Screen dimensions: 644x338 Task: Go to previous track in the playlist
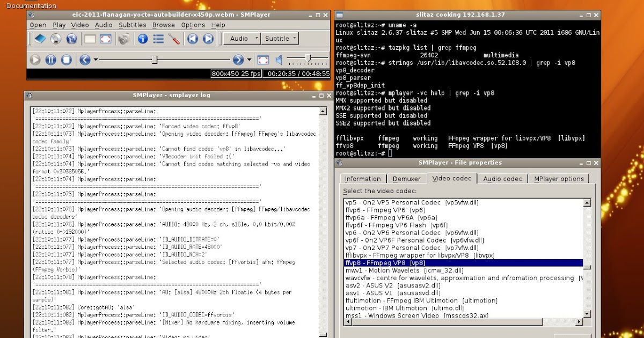click(x=193, y=39)
